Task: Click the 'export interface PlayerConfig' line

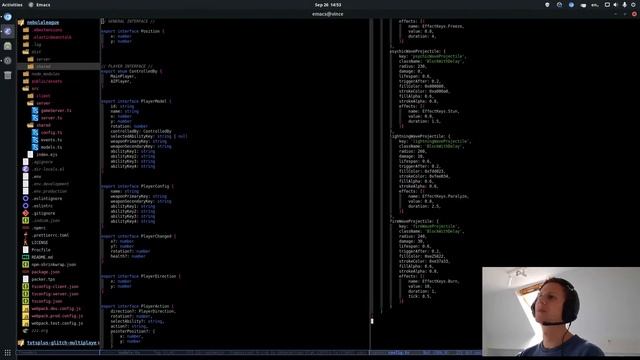Action: [x=137, y=186]
